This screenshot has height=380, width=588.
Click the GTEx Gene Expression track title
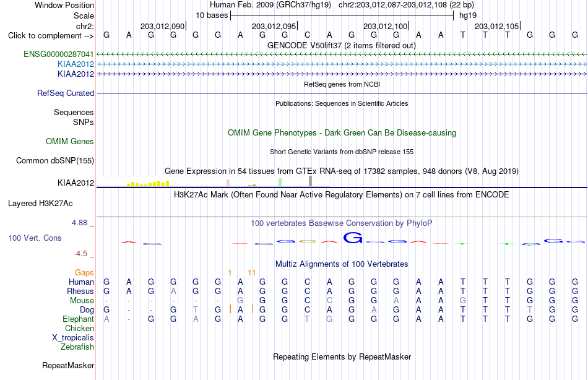tap(342, 171)
